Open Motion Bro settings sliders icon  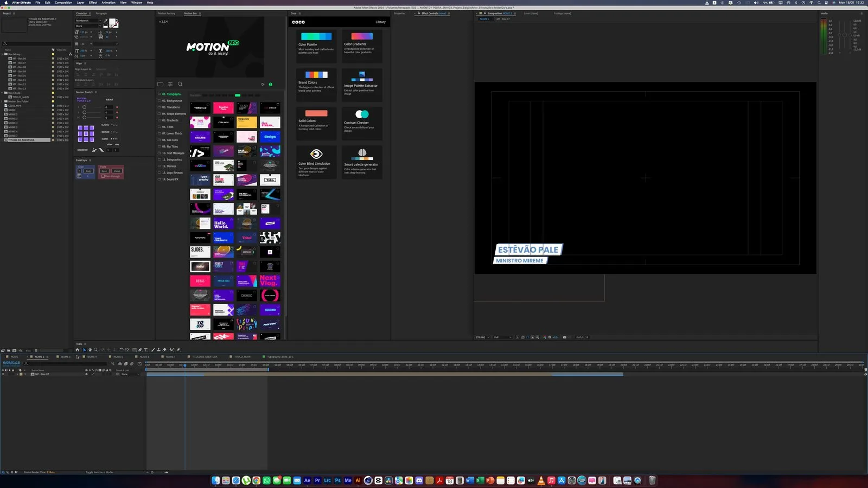click(170, 84)
